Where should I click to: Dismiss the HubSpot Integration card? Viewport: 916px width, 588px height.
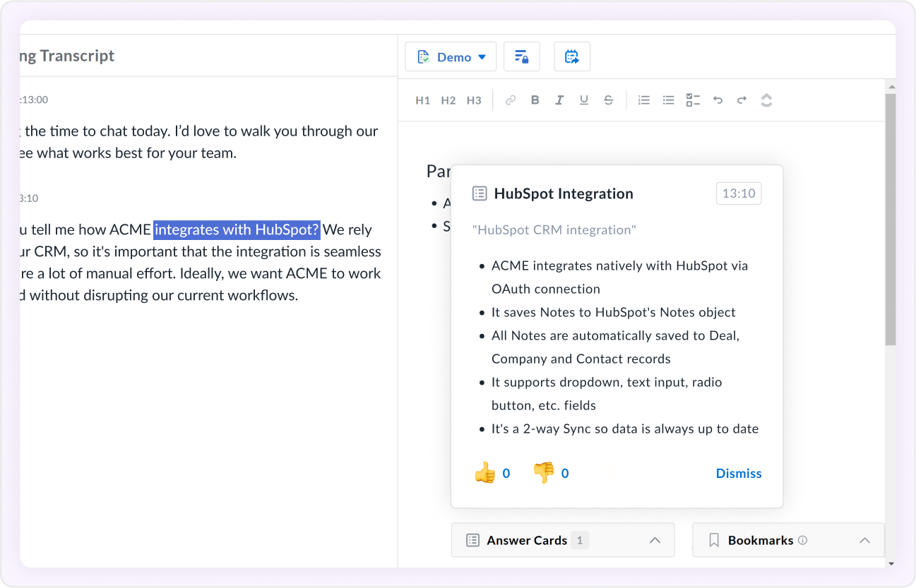pyautogui.click(x=739, y=474)
